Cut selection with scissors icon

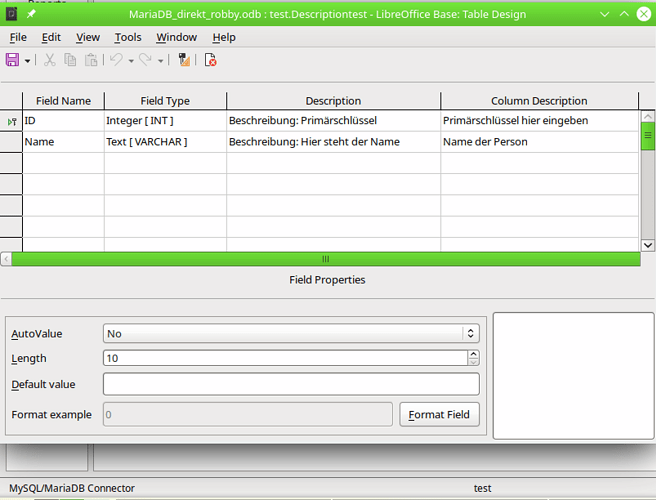point(50,60)
